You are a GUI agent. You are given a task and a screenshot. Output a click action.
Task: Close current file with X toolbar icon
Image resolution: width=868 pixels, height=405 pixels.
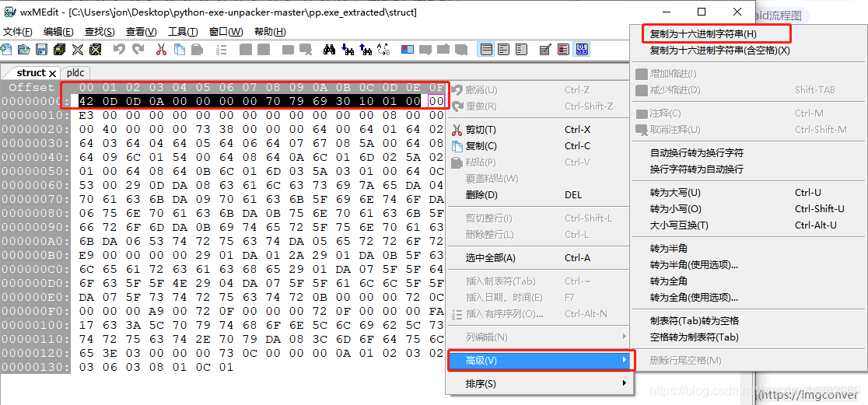[x=78, y=49]
